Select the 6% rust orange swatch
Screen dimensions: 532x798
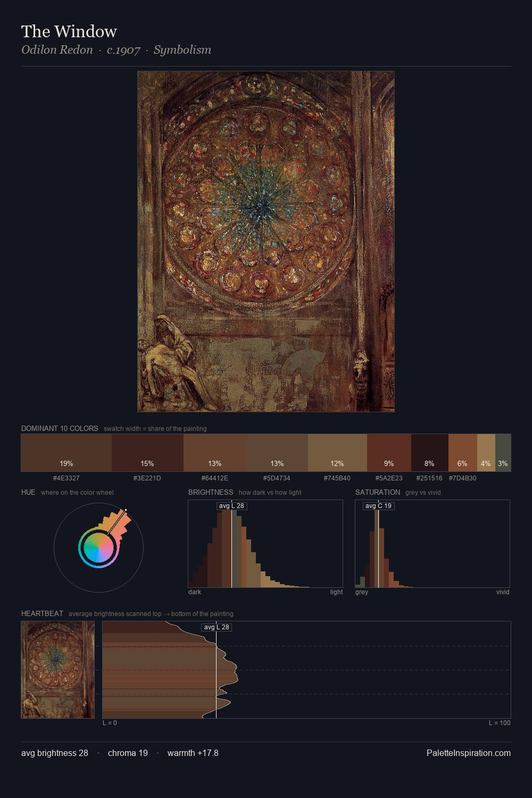tap(463, 453)
